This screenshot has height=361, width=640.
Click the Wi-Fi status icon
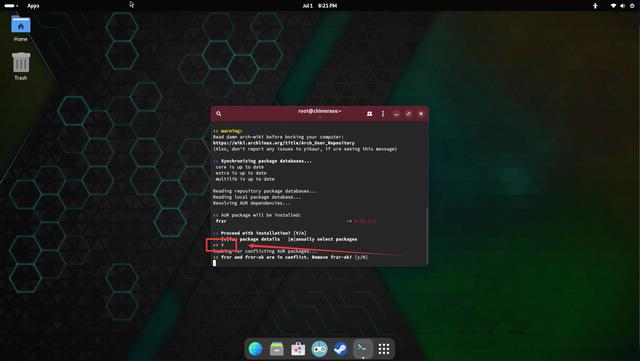click(613, 6)
